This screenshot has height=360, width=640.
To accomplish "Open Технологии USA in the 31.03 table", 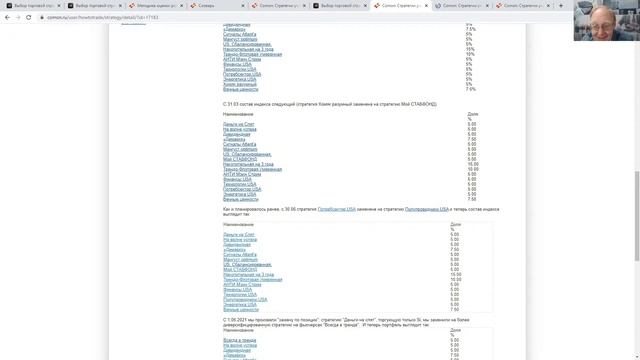I will tap(240, 184).
